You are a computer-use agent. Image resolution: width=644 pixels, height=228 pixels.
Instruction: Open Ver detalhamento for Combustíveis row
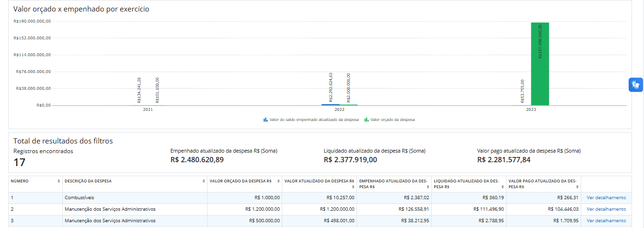click(606, 197)
